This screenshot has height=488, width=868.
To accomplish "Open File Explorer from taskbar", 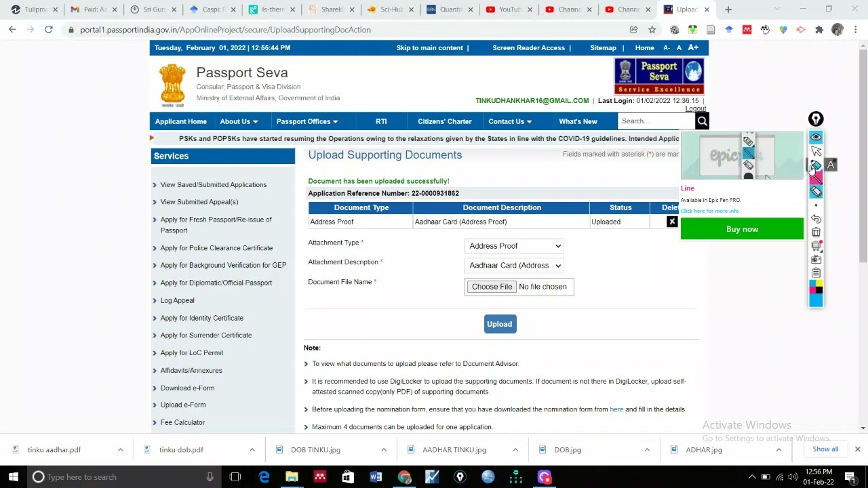I will [x=292, y=477].
